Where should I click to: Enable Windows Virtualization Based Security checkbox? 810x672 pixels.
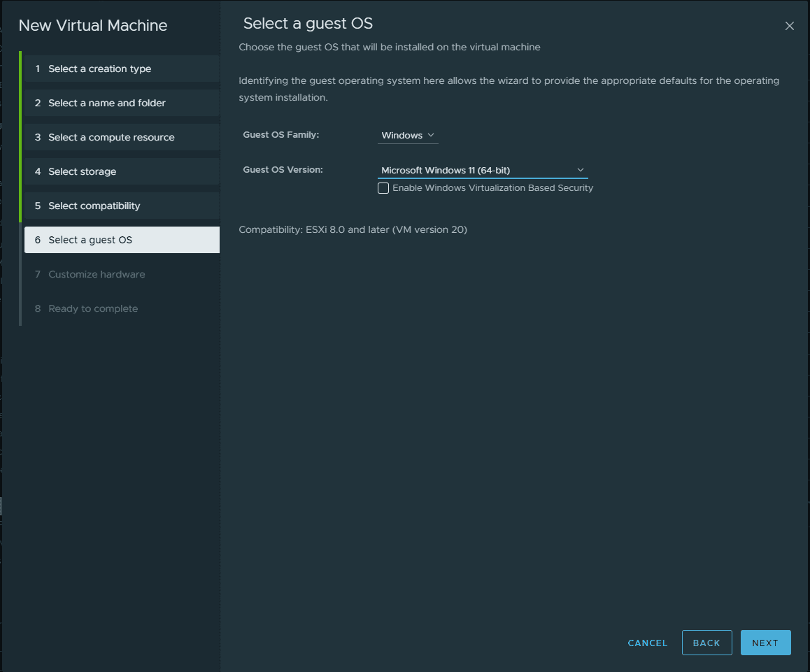383,188
